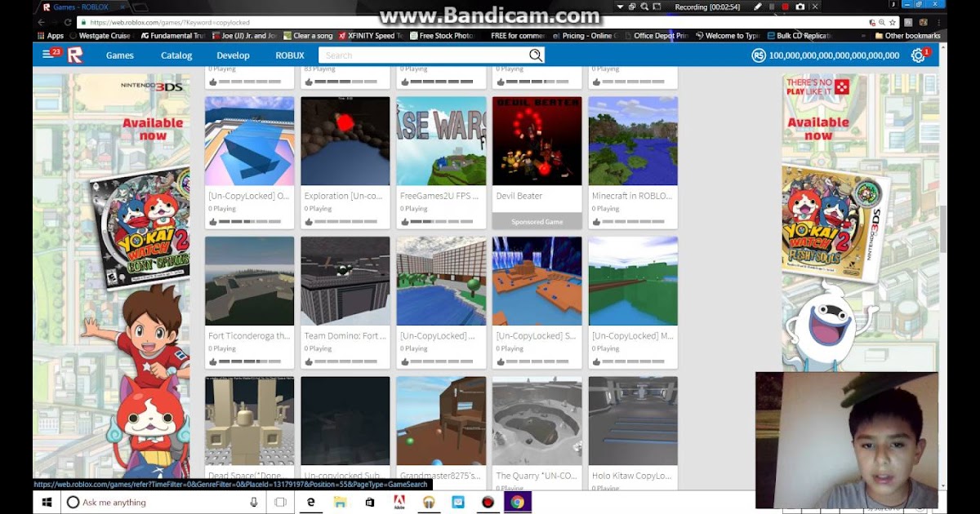Screen dimensions: 980x514
Task: Click the Bandicam dropdown arrow at bar start
Action: tap(620, 7)
